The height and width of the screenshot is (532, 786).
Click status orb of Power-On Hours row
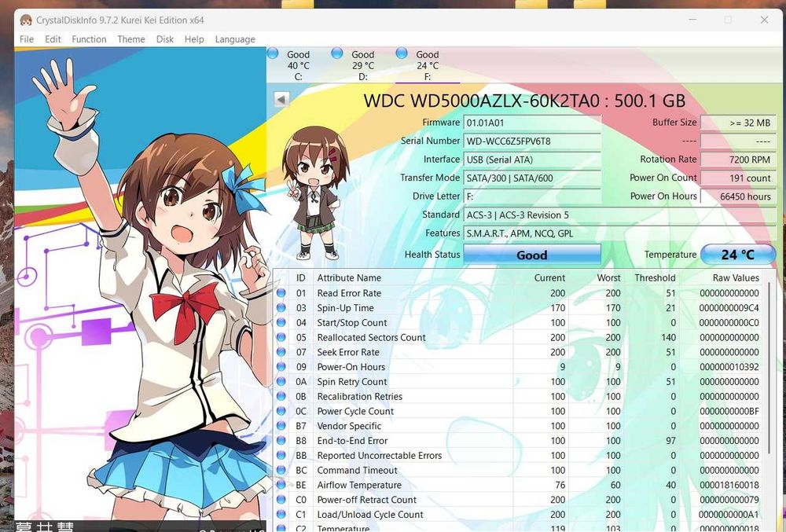coord(281,367)
